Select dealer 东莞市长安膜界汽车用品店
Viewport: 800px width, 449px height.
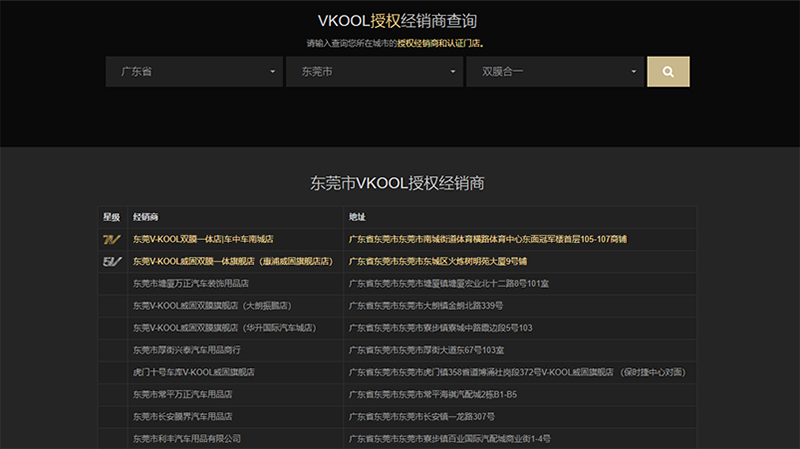click(x=183, y=416)
